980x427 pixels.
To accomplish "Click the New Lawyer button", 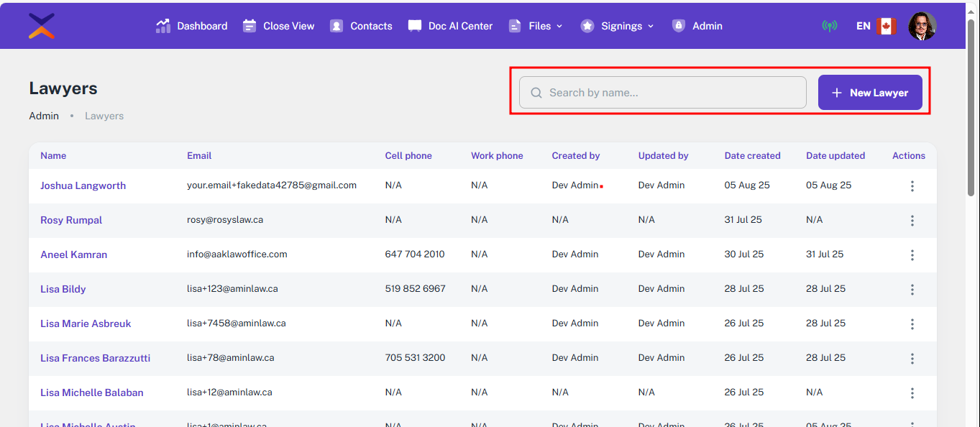I will (870, 93).
